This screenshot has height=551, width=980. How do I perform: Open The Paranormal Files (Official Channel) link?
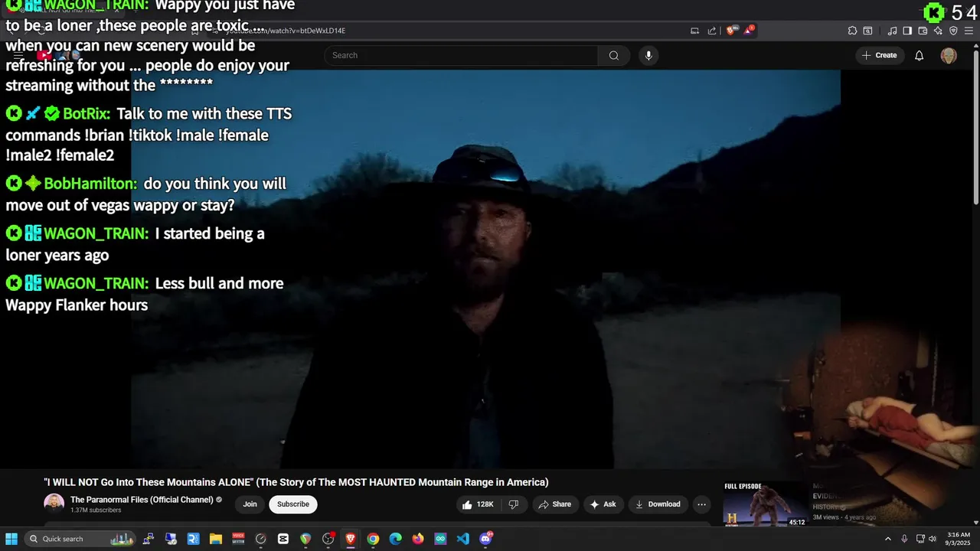(x=142, y=500)
